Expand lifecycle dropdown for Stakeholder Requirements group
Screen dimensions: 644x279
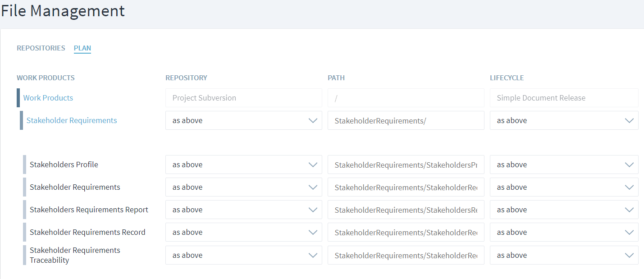point(564,120)
